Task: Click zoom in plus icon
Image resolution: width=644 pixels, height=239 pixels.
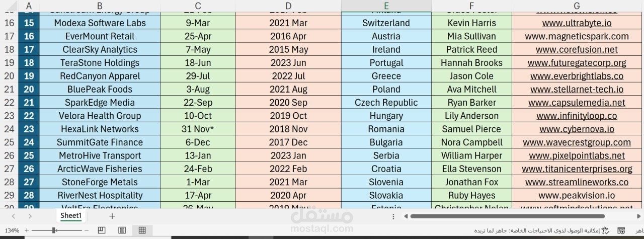Action: (26, 230)
